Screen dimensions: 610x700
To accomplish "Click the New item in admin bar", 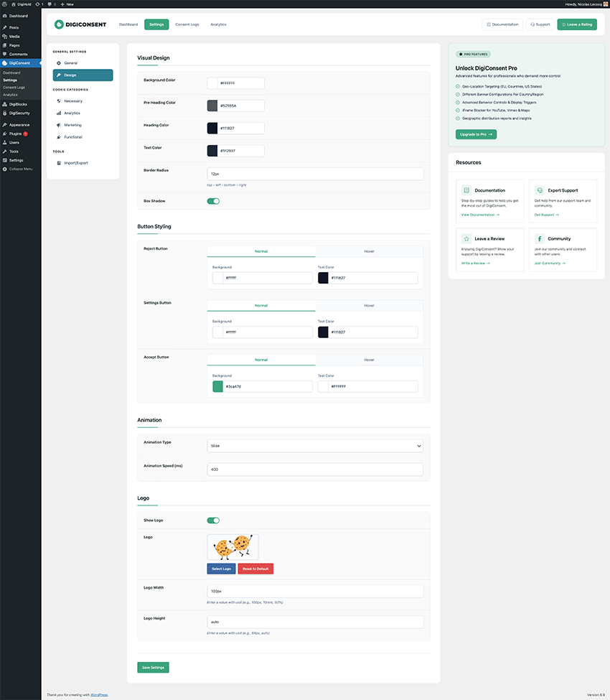I will coord(67,4).
